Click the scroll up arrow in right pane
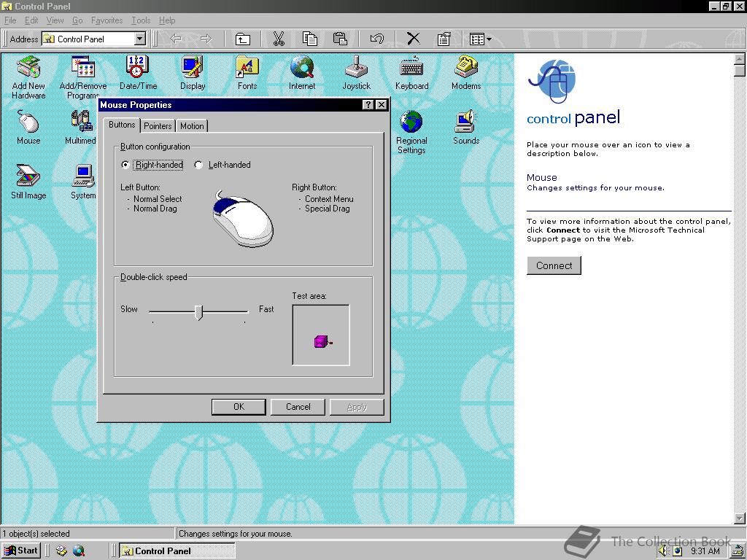Screen dimensions: 747x560 coord(740,59)
